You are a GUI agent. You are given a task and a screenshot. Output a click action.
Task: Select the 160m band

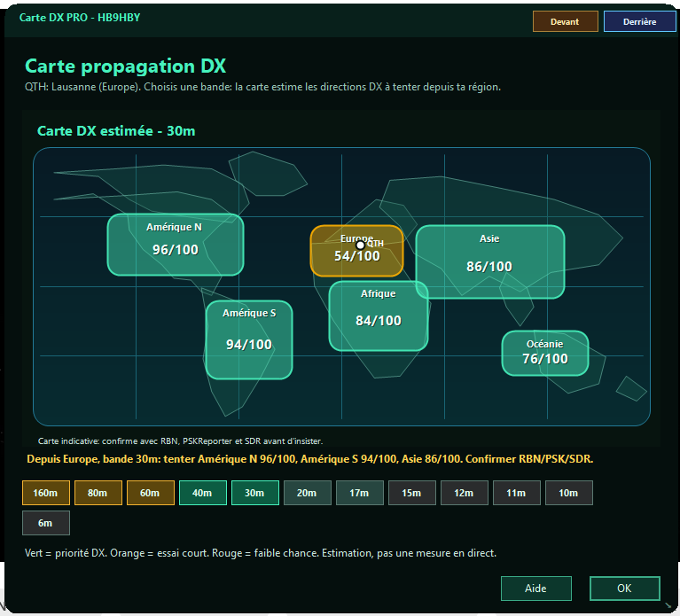coord(46,493)
